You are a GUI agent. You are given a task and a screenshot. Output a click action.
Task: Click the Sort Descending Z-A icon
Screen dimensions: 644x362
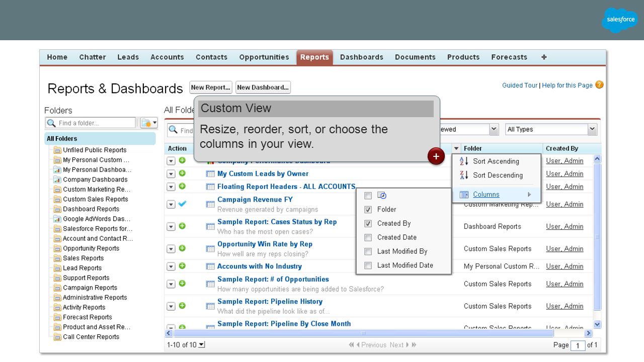coord(464,175)
